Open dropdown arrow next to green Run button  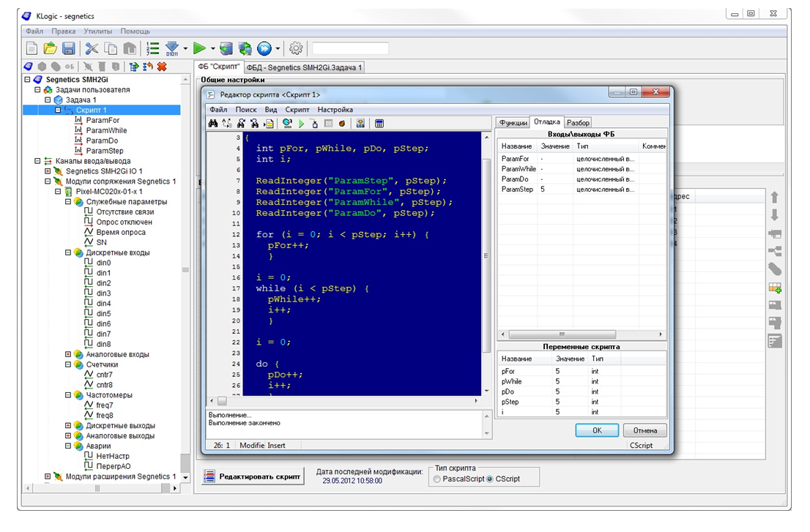pyautogui.click(x=213, y=49)
